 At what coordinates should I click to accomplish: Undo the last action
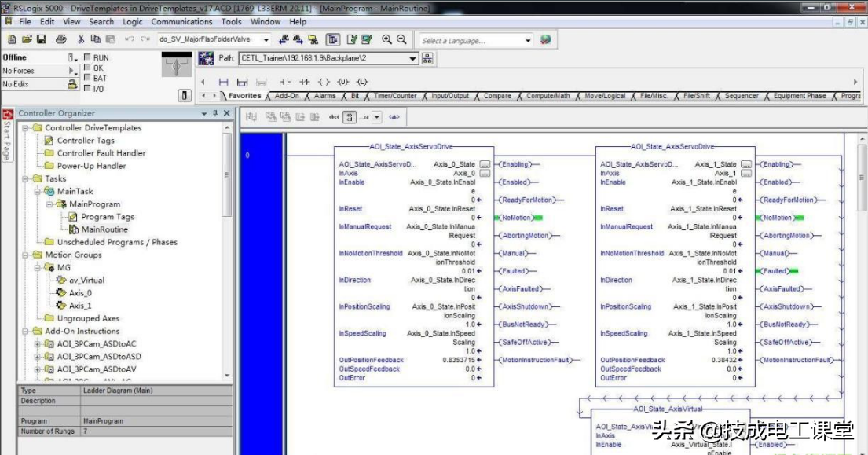tap(130, 39)
